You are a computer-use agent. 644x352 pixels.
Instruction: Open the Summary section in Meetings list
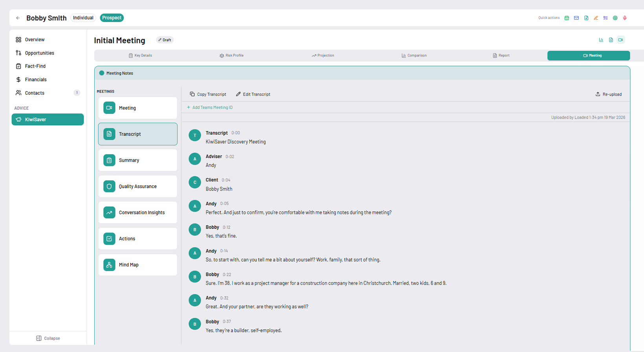click(137, 160)
